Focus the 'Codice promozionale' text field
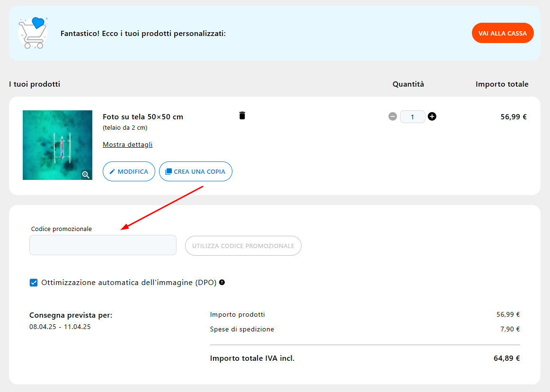 103,245
